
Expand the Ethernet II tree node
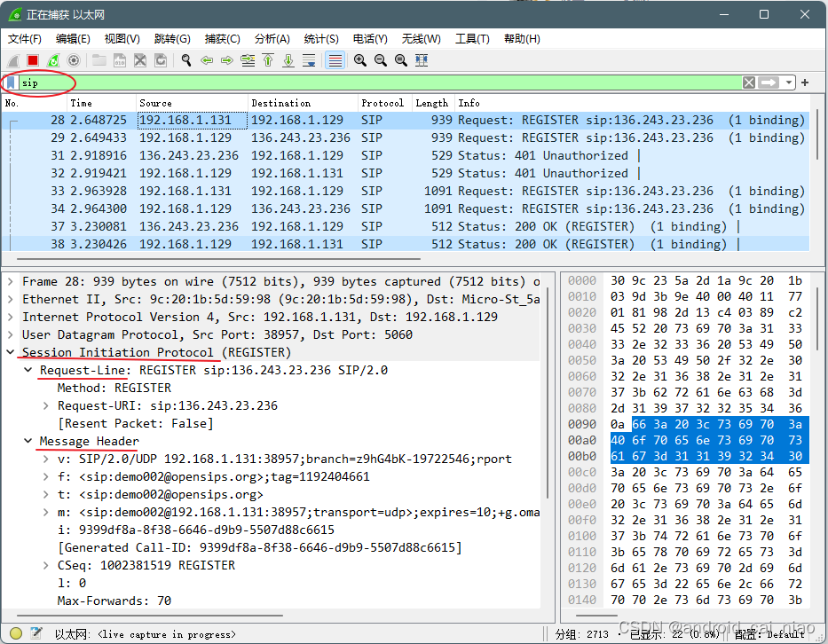click(x=11, y=299)
